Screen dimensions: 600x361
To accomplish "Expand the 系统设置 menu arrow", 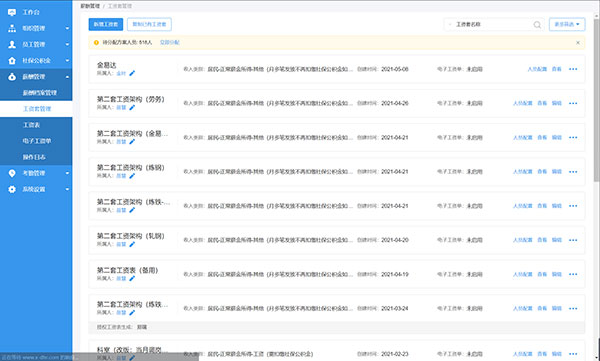I will point(67,189).
